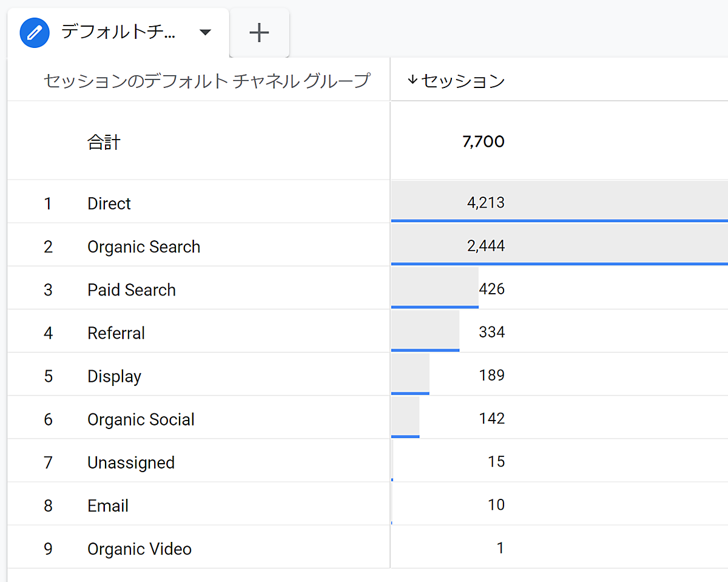The height and width of the screenshot is (582, 728).
Task: Click the 合計 total row label
Action: click(104, 143)
